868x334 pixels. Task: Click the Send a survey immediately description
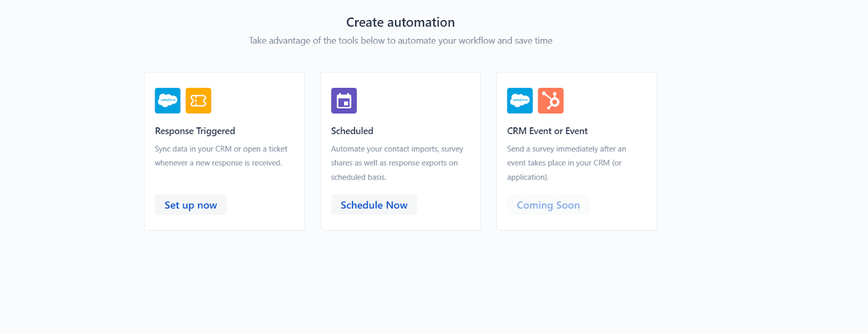[x=566, y=163]
